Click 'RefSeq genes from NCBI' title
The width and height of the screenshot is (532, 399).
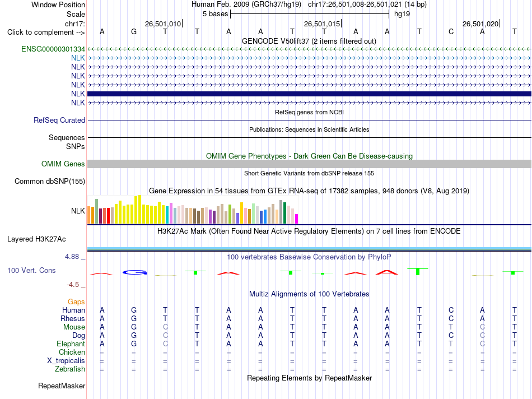click(x=309, y=112)
